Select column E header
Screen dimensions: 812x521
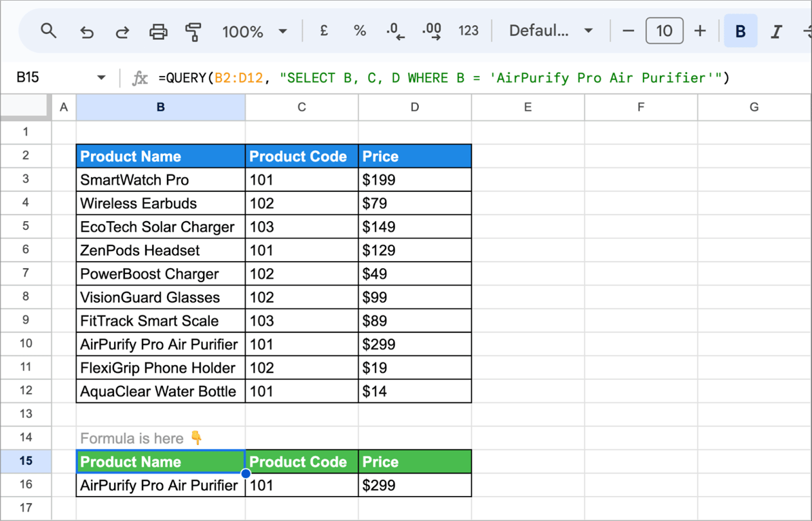click(528, 107)
